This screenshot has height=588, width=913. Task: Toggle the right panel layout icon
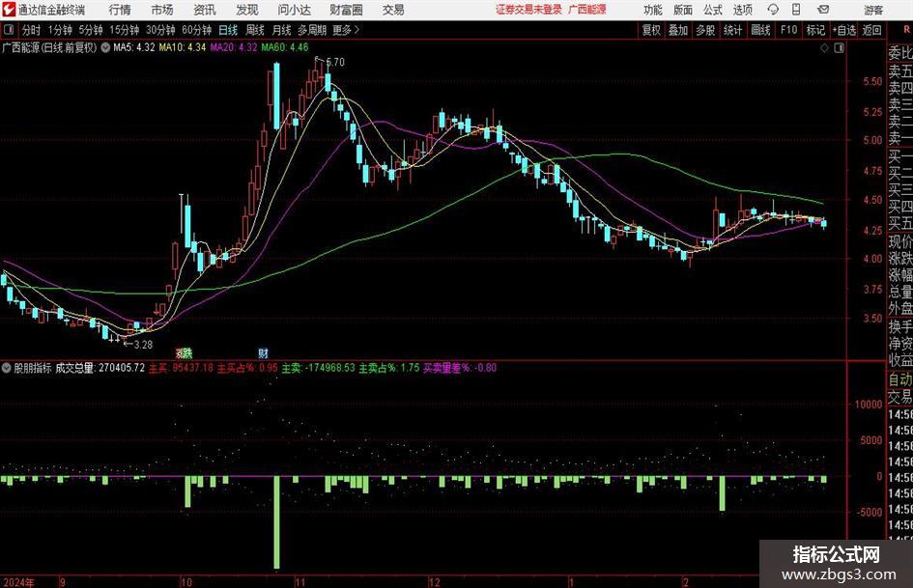[x=839, y=48]
